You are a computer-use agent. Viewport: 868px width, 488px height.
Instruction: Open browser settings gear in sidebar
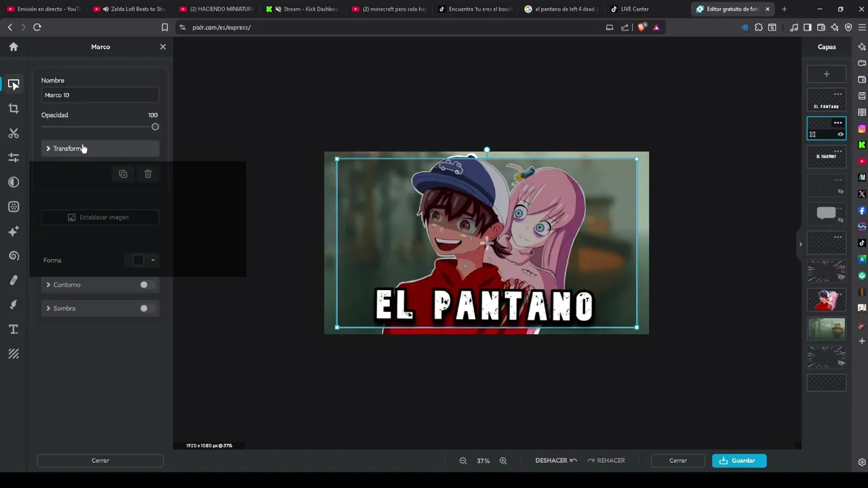862,462
